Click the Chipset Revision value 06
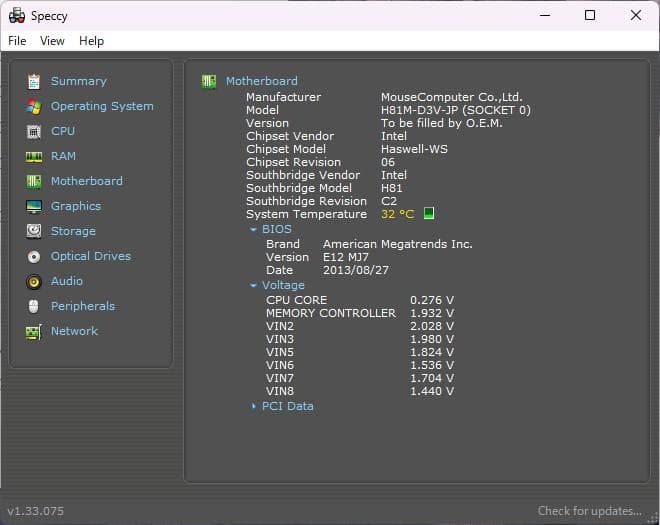Viewport: 660px width, 525px height. tap(388, 162)
